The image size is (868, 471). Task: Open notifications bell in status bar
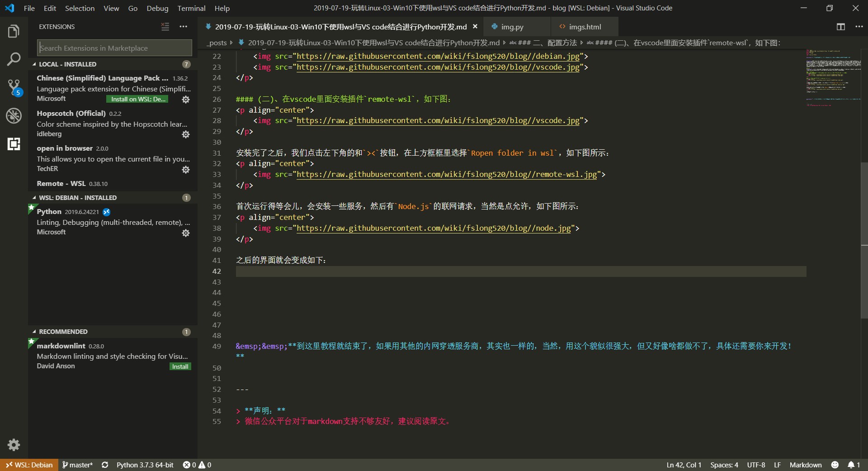click(854, 465)
